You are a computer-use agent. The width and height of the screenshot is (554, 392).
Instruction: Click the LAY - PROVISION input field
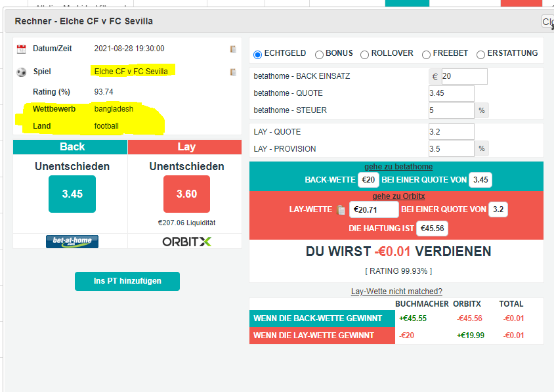pos(451,149)
